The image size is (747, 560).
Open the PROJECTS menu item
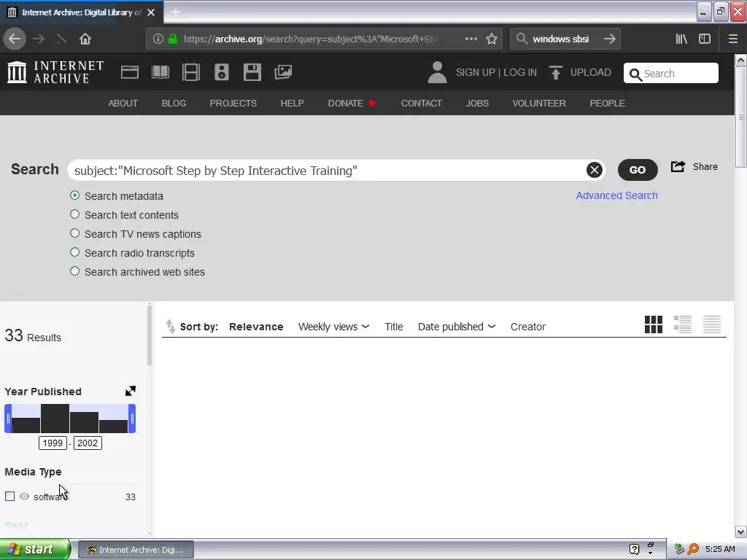point(233,104)
